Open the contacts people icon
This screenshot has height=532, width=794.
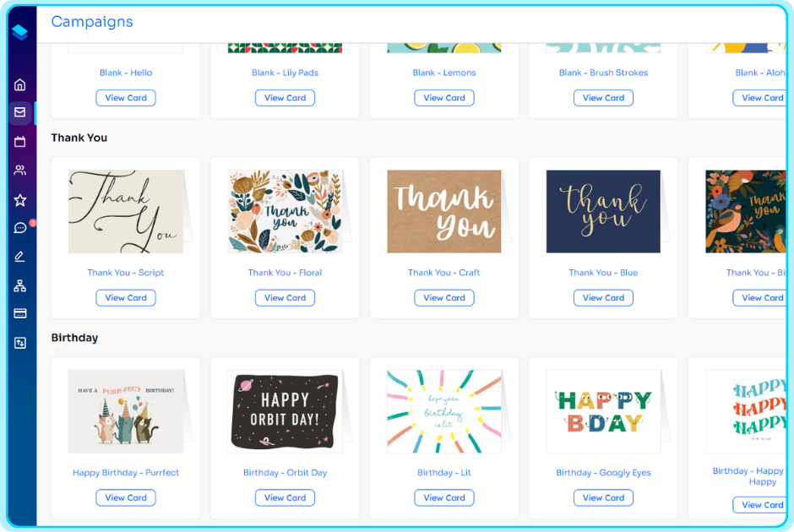point(19,170)
